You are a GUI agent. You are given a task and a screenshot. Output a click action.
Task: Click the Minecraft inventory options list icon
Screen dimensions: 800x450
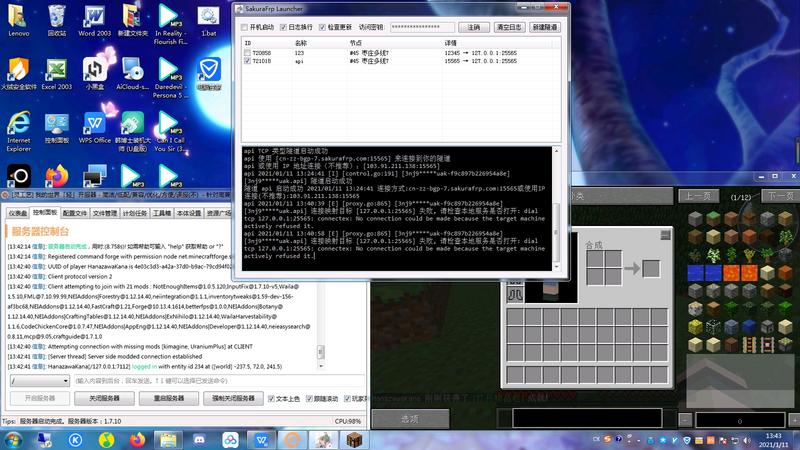pyautogui.click(x=665, y=235)
